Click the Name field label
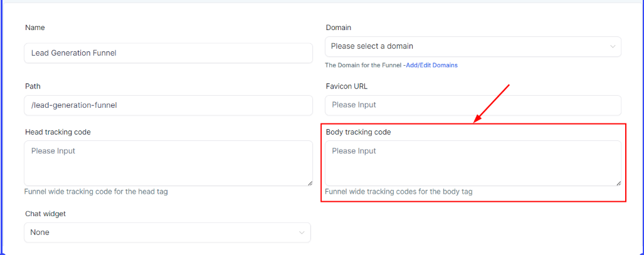The image size is (644, 255). tap(35, 28)
